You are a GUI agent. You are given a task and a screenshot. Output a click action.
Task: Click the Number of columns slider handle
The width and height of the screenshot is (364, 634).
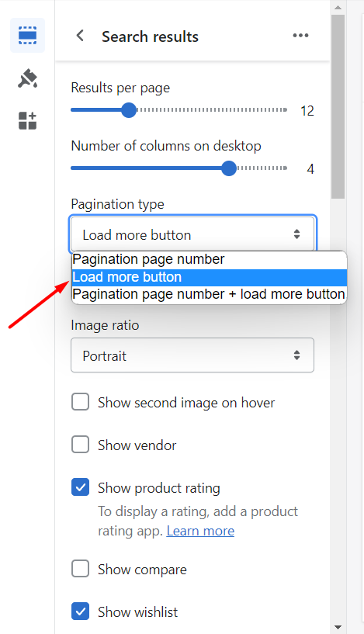pos(229,168)
